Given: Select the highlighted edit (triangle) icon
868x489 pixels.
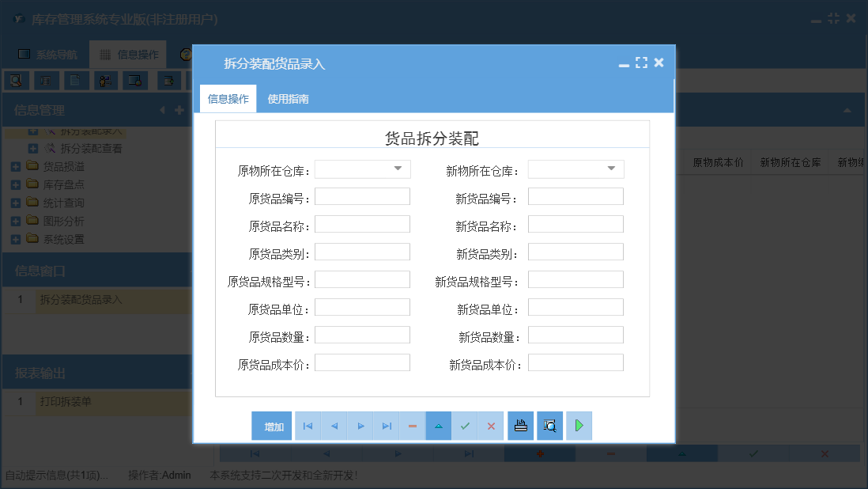Looking at the screenshot, I should click(439, 426).
